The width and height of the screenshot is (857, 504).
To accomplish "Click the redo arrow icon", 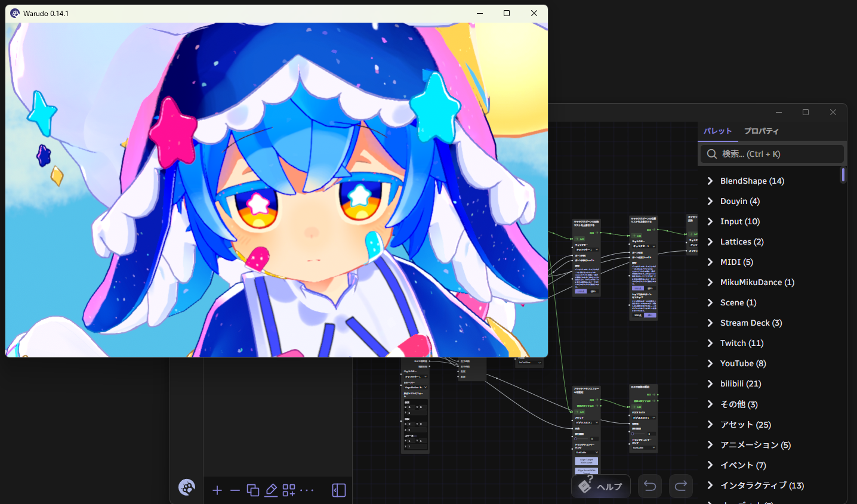I will pyautogui.click(x=681, y=486).
